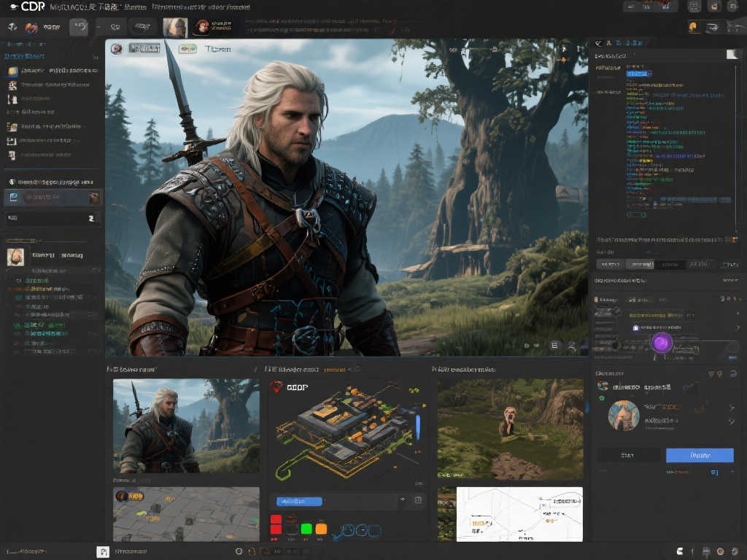Switch to the second tab under the code panel
This screenshot has height=560, width=747.
pyautogui.click(x=640, y=265)
